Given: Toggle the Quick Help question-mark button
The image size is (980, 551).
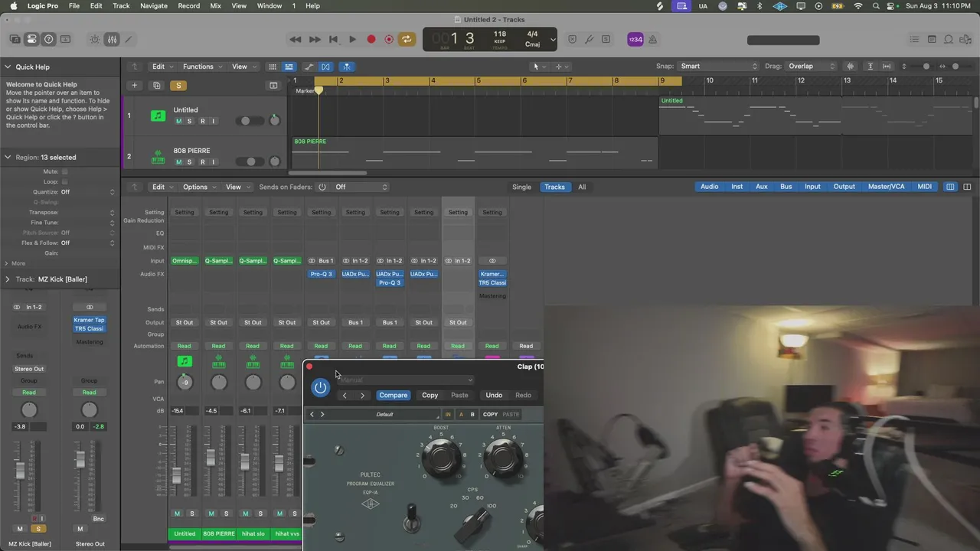Looking at the screenshot, I should [48, 39].
